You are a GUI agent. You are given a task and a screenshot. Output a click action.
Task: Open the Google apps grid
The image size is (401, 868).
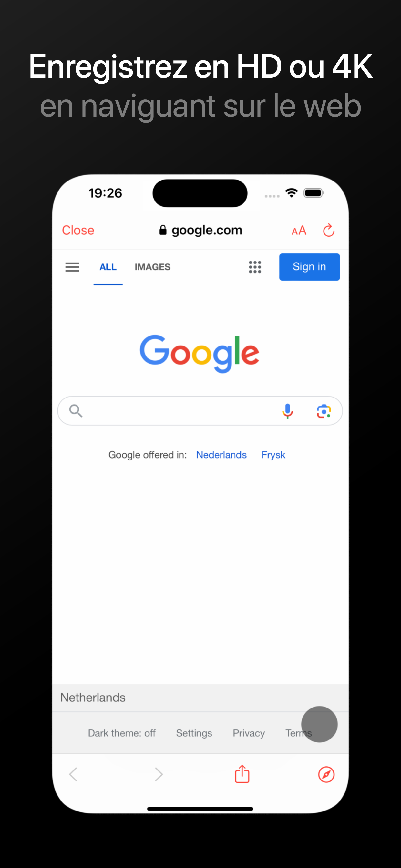pyautogui.click(x=255, y=267)
